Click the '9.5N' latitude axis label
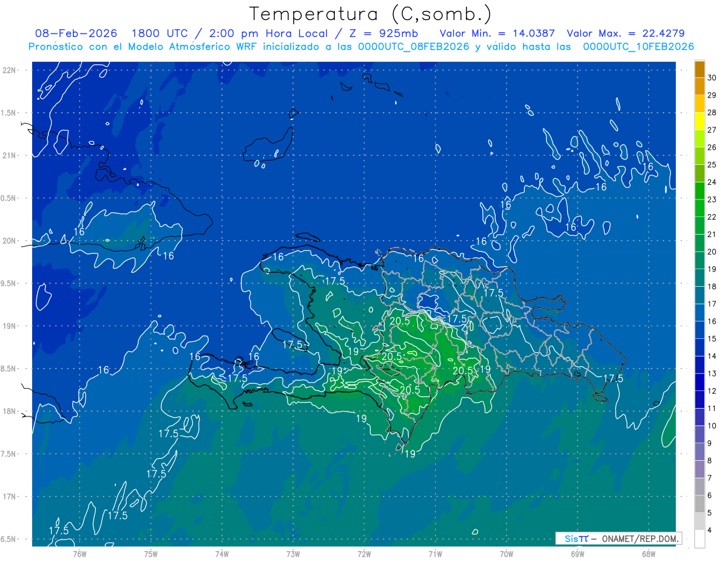 click(10, 283)
